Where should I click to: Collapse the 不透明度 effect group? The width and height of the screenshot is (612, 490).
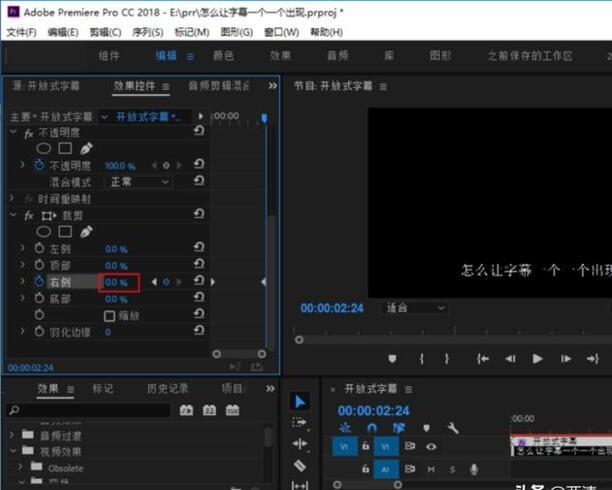click(x=13, y=132)
